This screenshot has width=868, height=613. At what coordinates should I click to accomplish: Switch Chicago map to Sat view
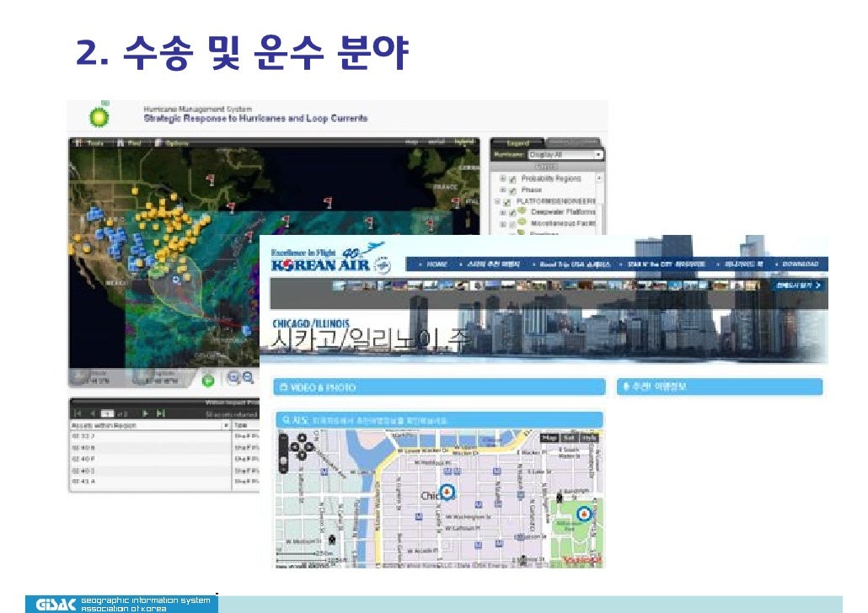coord(569,438)
